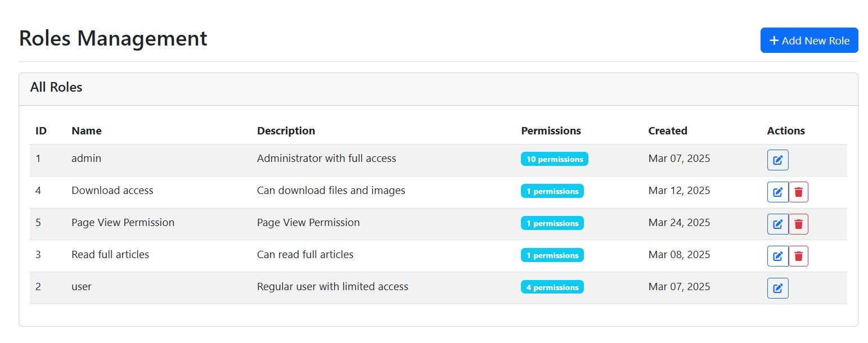Select the ID column header
Screen dimensions: 868x343
click(41, 130)
